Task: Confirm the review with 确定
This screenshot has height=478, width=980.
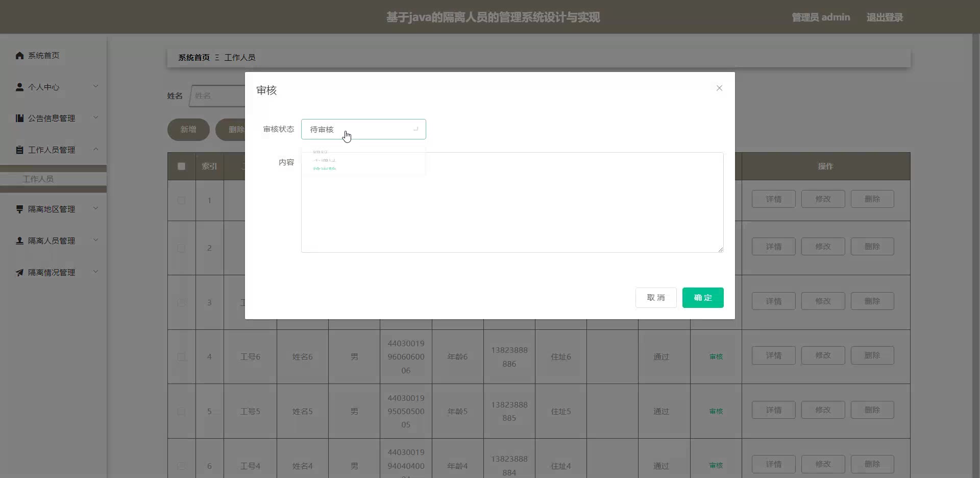Action: click(703, 298)
